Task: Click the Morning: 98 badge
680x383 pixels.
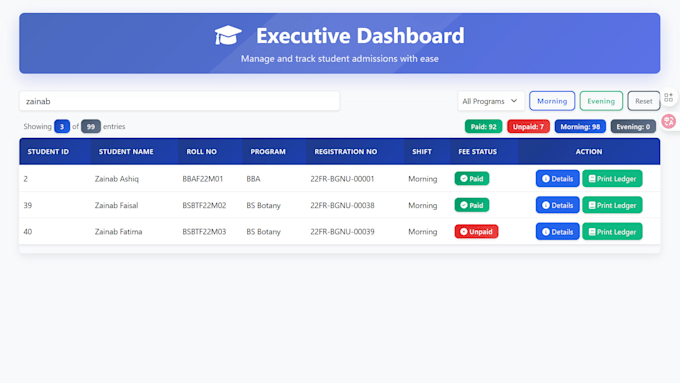Action: click(580, 127)
